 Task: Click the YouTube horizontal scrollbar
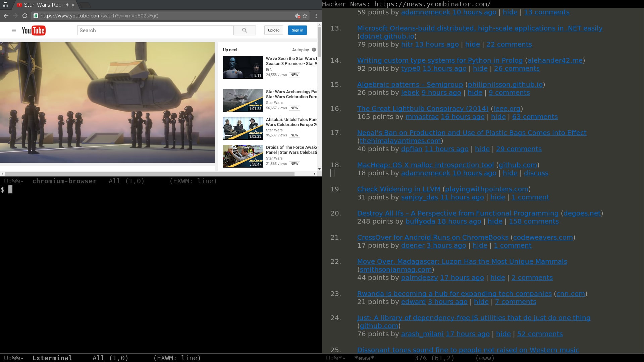[x=149, y=174]
